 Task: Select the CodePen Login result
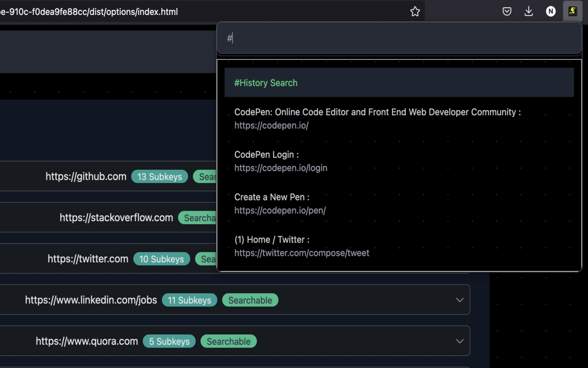(266, 155)
